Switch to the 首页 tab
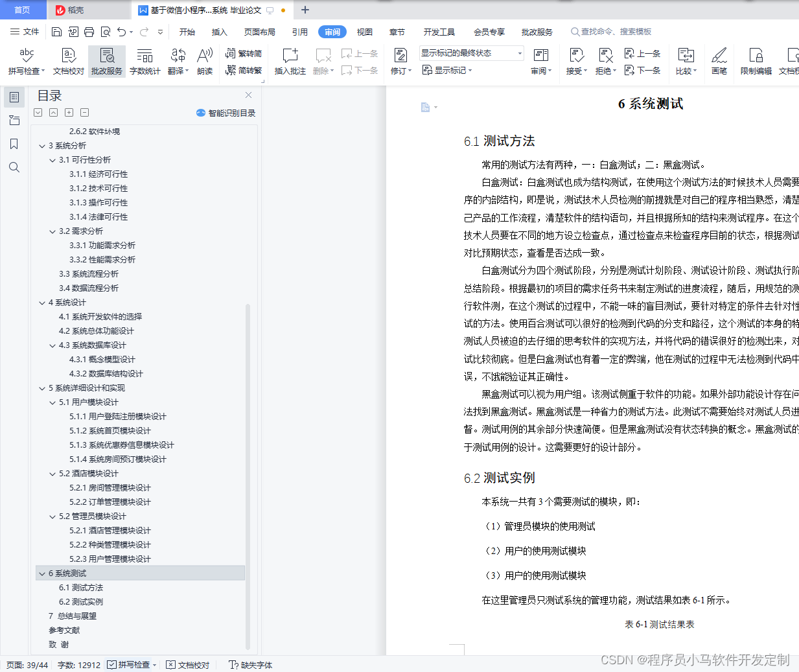Viewport: 799px width, 672px height. coord(23,10)
